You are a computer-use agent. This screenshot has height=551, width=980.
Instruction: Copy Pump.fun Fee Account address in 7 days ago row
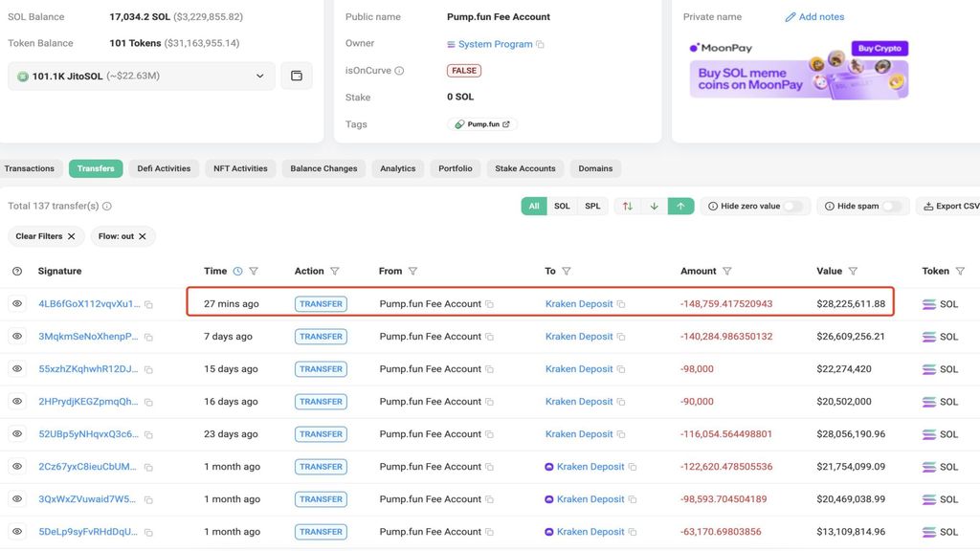[489, 337]
